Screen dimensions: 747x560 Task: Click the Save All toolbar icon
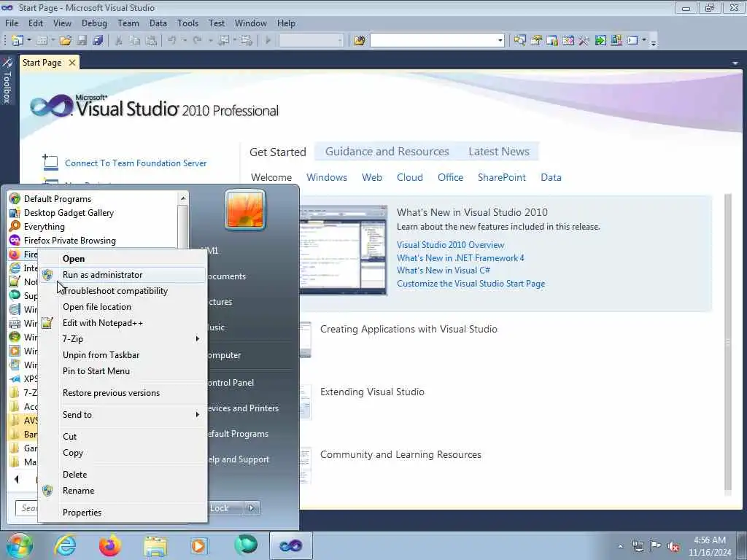coord(98,41)
